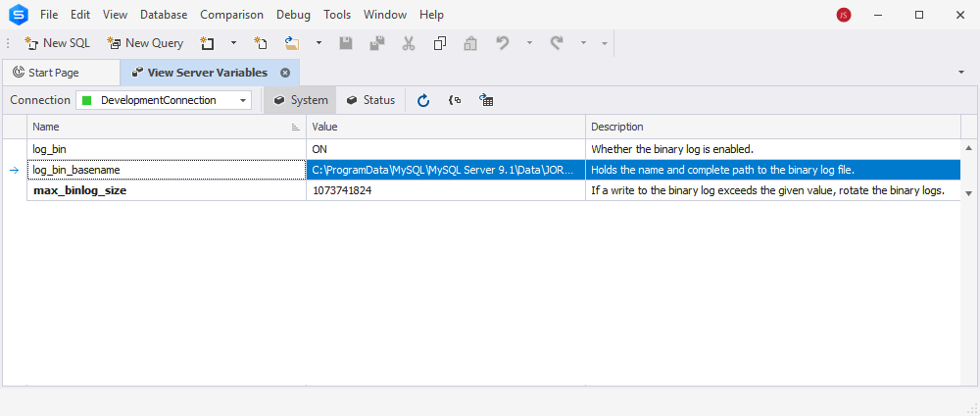Switch to Status variables view
This screenshot has height=416, width=980.
click(371, 100)
